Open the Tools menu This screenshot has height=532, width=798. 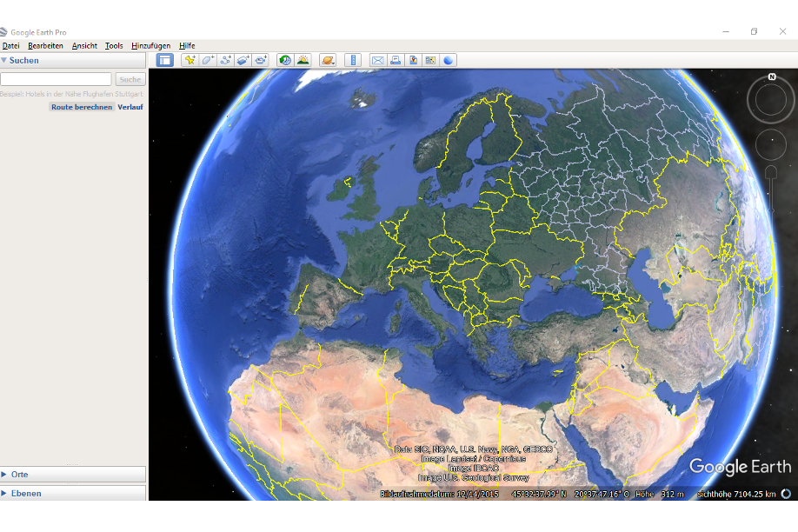point(113,45)
